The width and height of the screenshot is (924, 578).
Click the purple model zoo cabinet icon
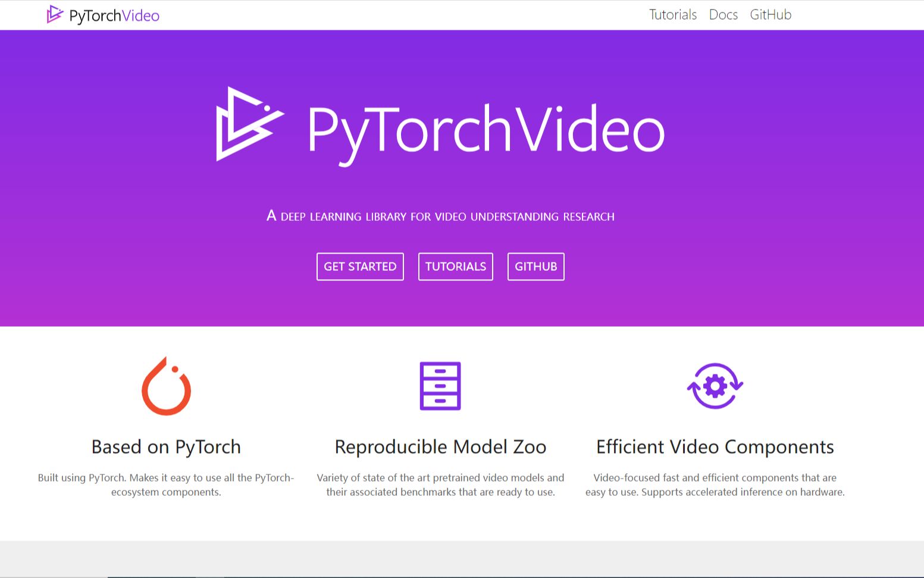click(x=440, y=386)
